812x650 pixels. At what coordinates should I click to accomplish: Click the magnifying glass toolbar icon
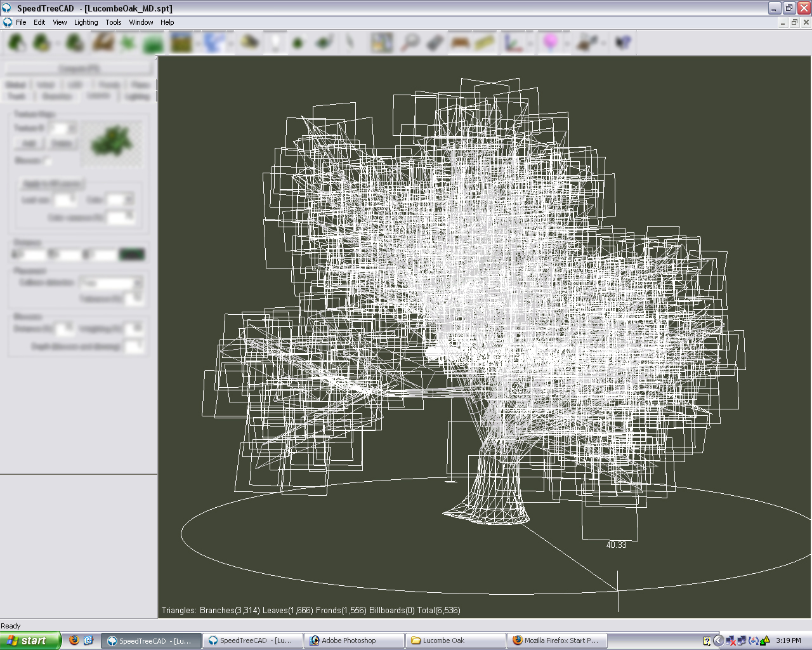click(x=410, y=43)
